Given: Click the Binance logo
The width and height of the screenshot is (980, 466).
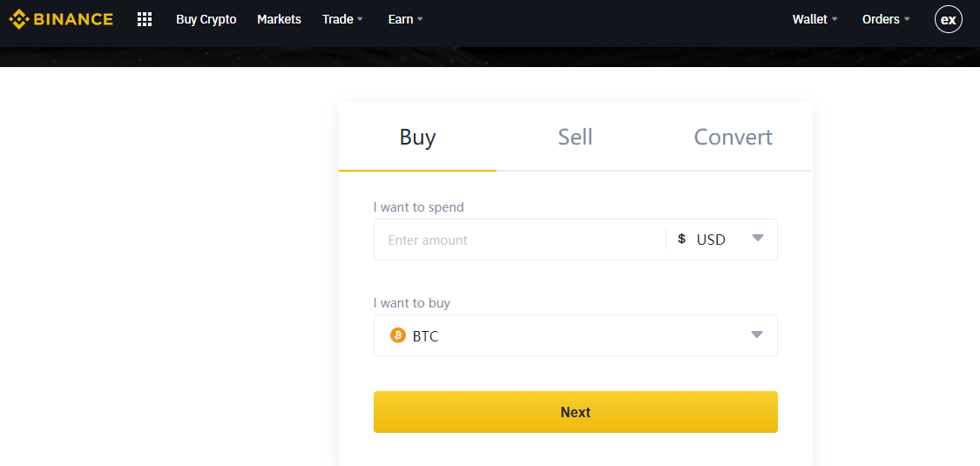Looking at the screenshot, I should [61, 19].
